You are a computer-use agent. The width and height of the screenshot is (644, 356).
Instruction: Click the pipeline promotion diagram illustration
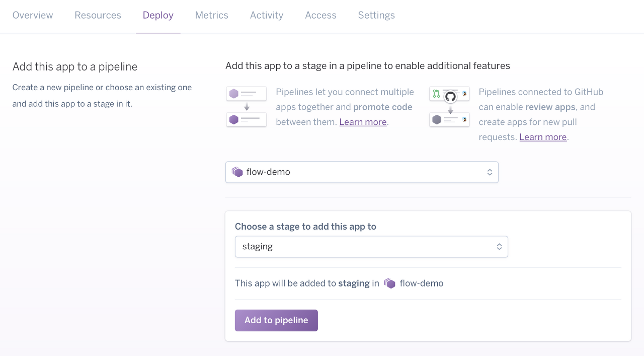coord(247,106)
